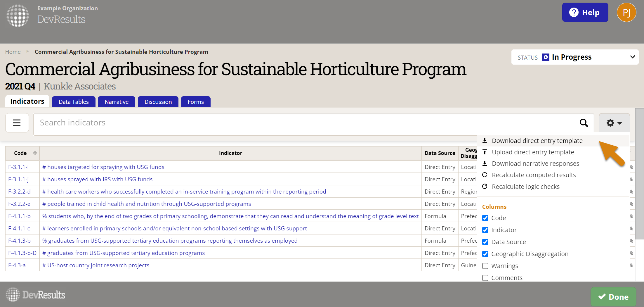This screenshot has height=307, width=644.
Task: Enable the Warnings column checkbox
Action: pyautogui.click(x=485, y=266)
